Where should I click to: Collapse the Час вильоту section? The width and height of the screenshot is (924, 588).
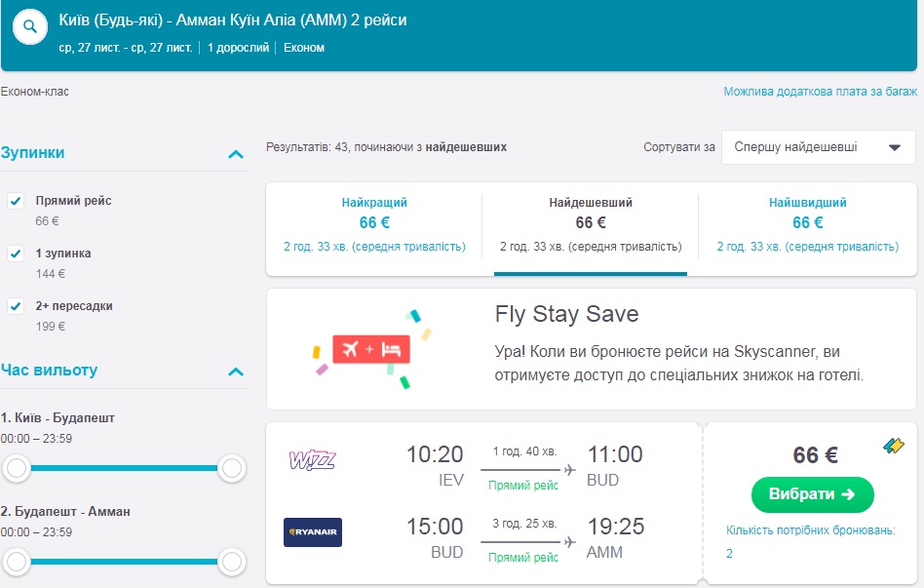[234, 372]
